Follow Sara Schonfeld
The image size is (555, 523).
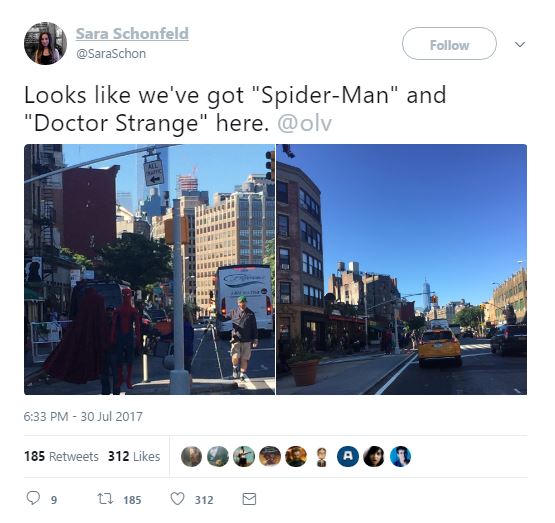point(449,44)
